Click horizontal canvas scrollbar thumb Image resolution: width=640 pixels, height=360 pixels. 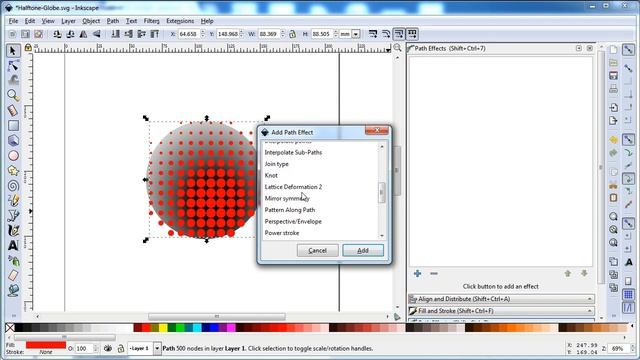point(217,316)
